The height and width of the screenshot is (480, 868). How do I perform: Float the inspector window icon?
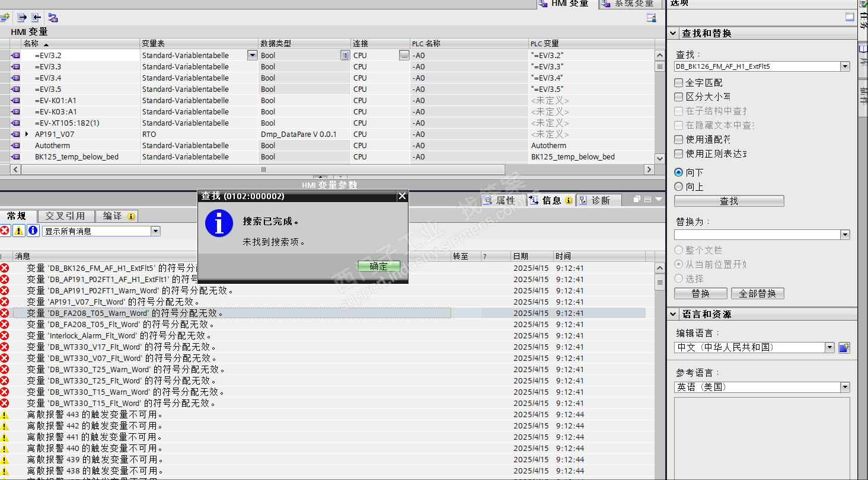pos(637,200)
